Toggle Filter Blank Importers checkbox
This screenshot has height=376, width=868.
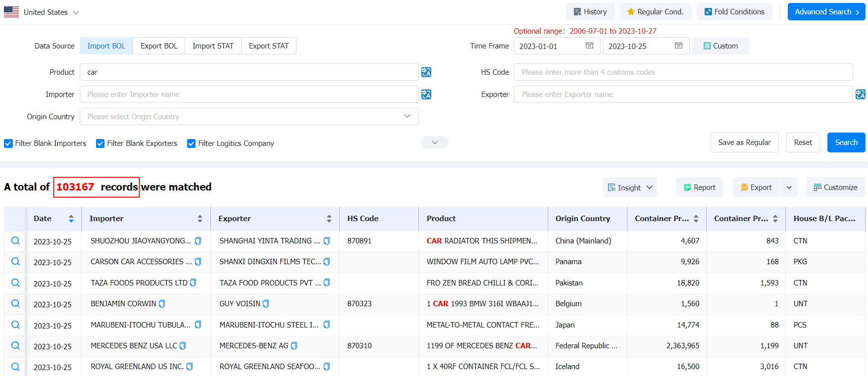(x=8, y=143)
